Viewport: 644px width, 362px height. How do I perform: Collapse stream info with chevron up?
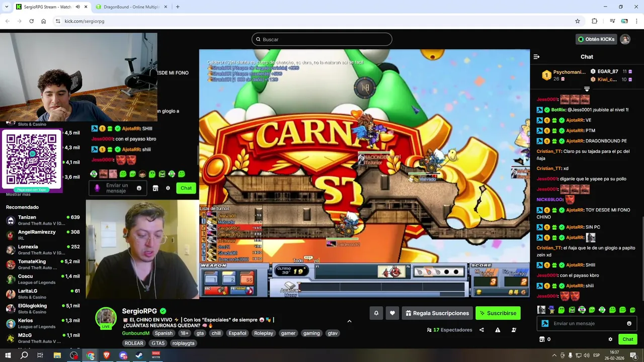tap(349, 321)
